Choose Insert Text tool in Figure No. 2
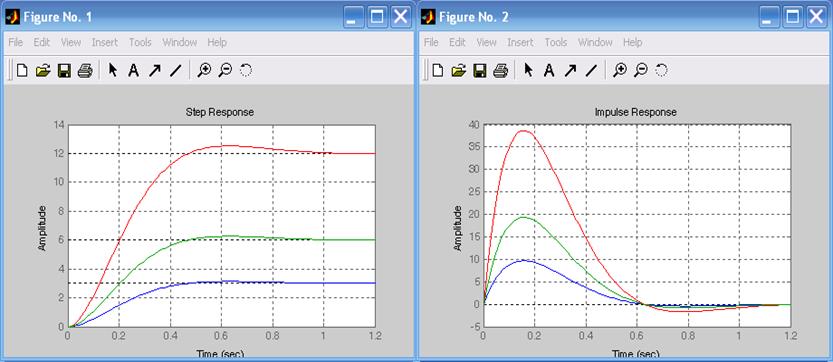The width and height of the screenshot is (833, 362). (x=549, y=70)
